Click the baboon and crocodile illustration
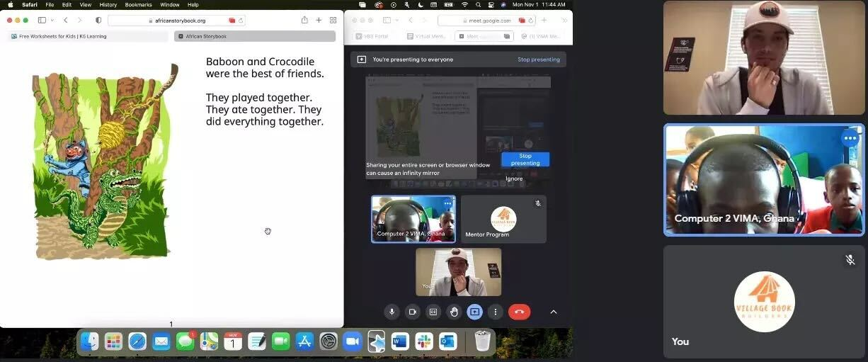 (105, 161)
